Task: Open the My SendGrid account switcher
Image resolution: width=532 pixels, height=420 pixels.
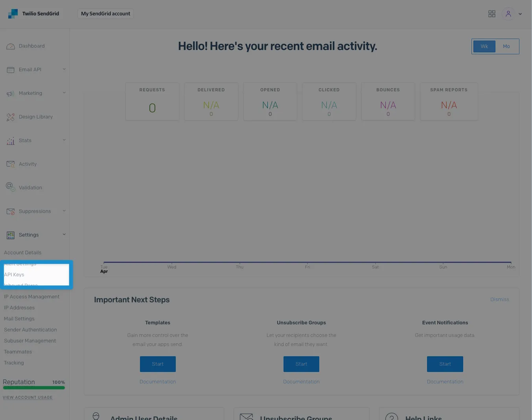Action: [105, 14]
